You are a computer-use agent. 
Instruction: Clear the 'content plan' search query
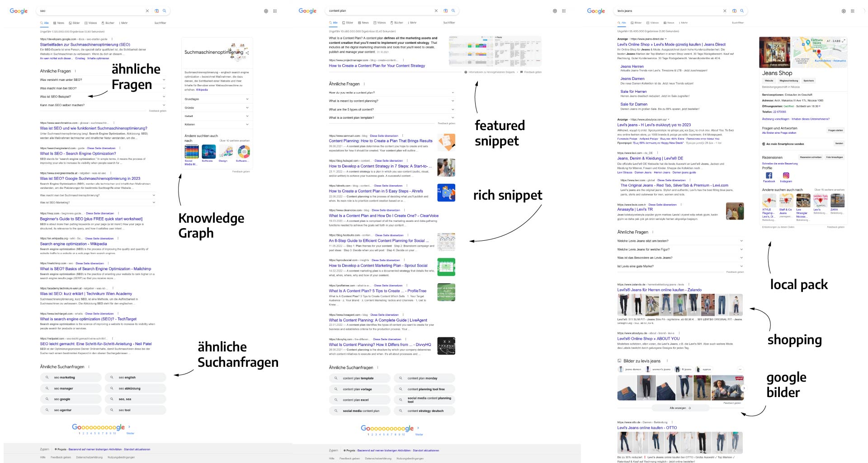(436, 11)
